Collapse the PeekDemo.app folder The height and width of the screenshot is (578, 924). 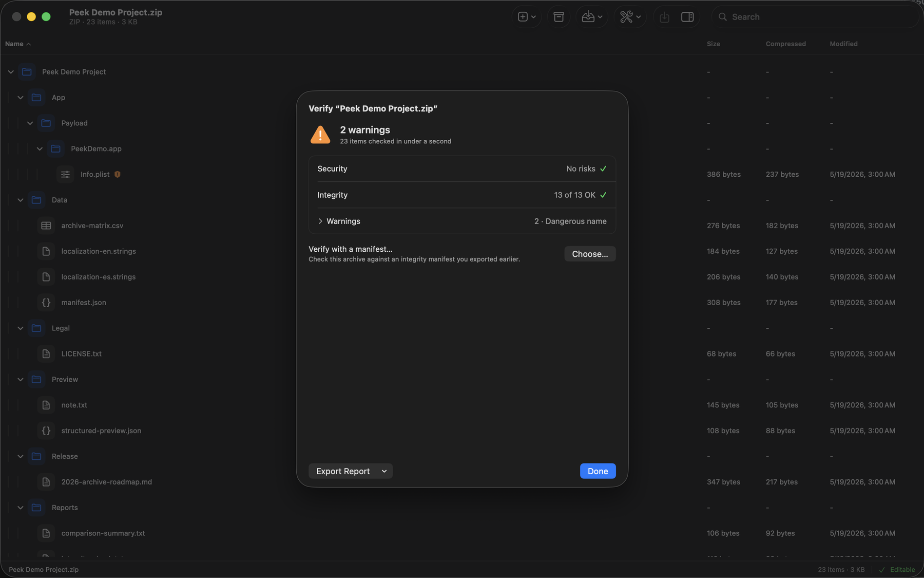tap(40, 149)
